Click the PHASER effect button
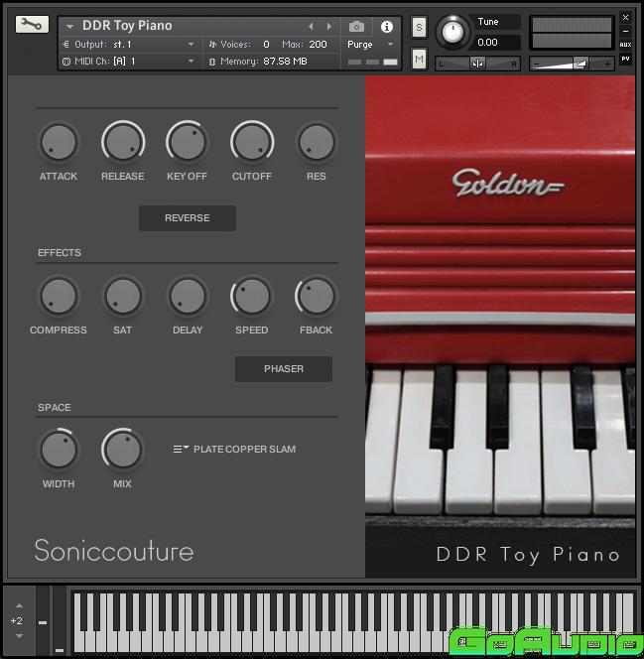 [x=284, y=369]
